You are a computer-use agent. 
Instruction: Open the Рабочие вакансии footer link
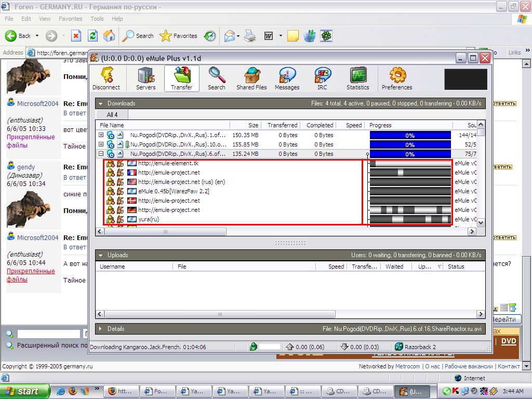click(469, 366)
